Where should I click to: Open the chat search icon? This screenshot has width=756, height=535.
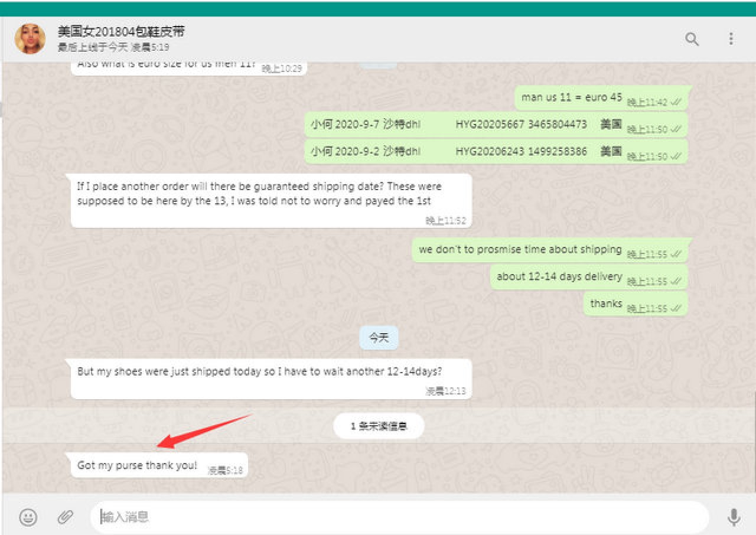click(692, 39)
